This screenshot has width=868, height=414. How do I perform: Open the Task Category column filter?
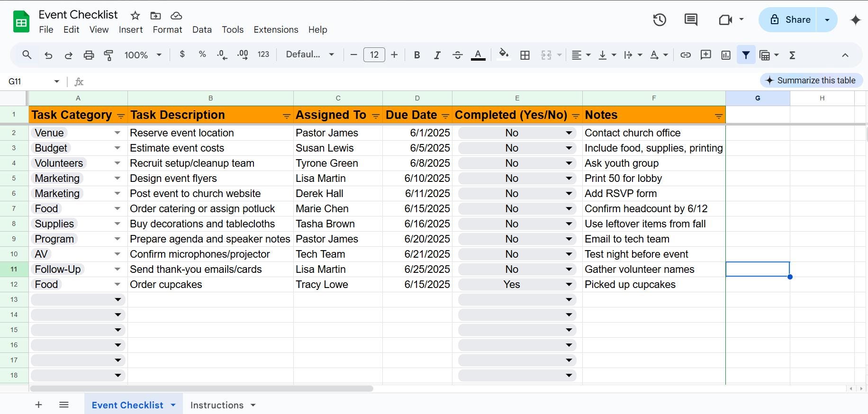click(121, 116)
